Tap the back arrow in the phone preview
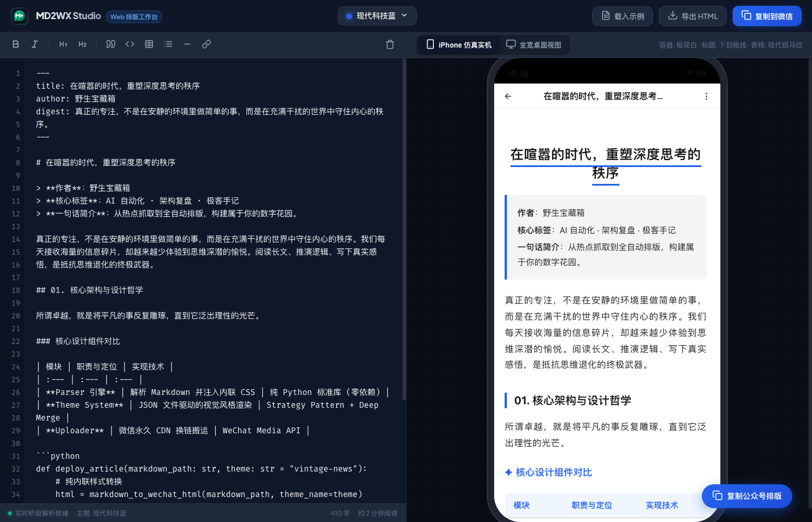The height and width of the screenshot is (522, 812). (x=508, y=96)
